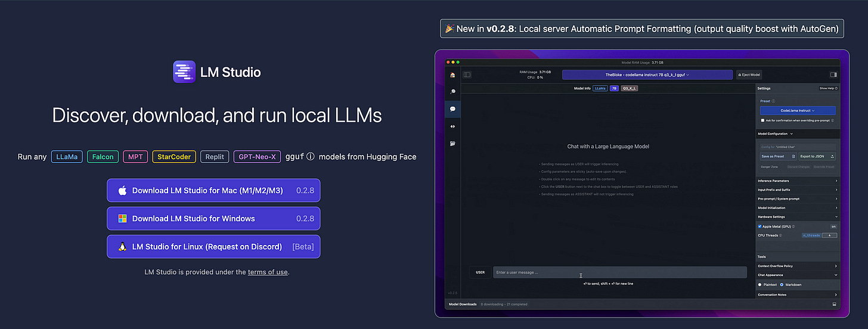This screenshot has height=329, width=868.
Task: Expand Input Prefix and Suffix section
Action: pyautogui.click(x=797, y=190)
